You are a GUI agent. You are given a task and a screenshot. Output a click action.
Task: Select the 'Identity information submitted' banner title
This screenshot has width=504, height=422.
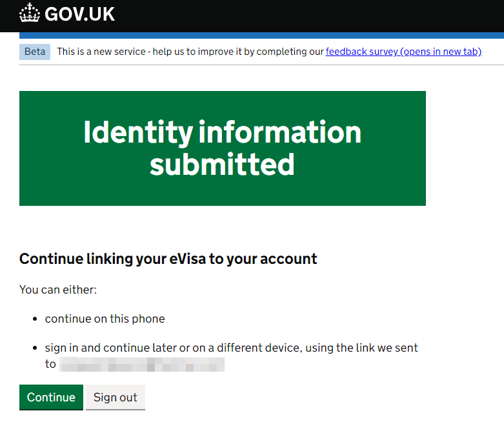click(x=223, y=148)
